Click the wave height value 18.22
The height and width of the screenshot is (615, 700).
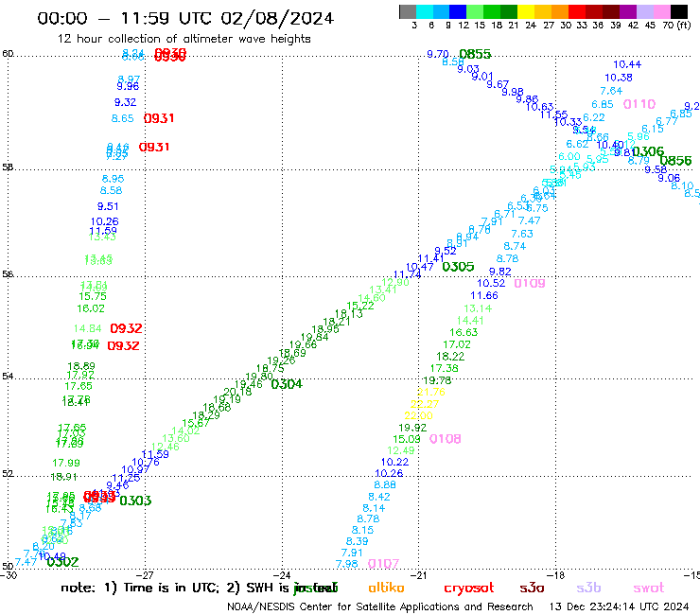[450, 357]
